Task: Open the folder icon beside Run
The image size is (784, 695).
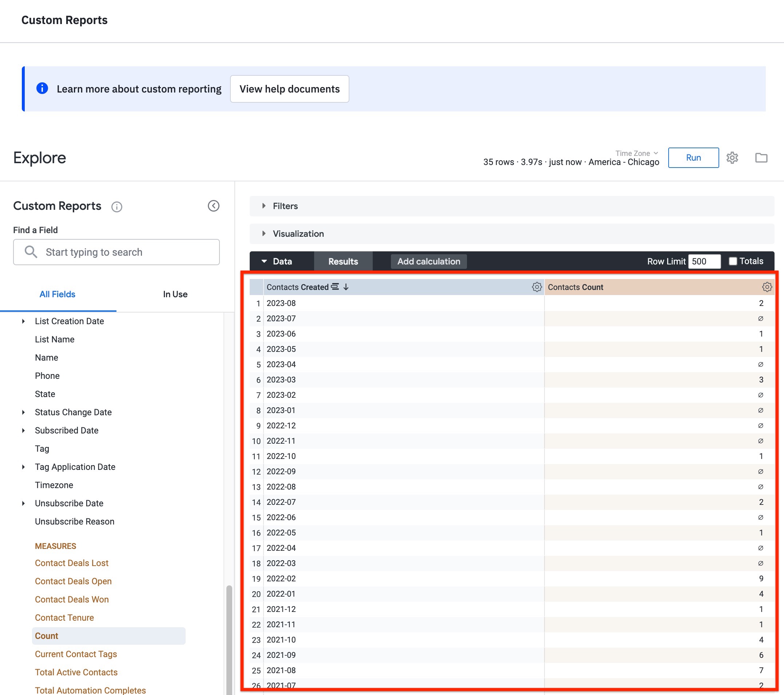Action: click(x=761, y=158)
